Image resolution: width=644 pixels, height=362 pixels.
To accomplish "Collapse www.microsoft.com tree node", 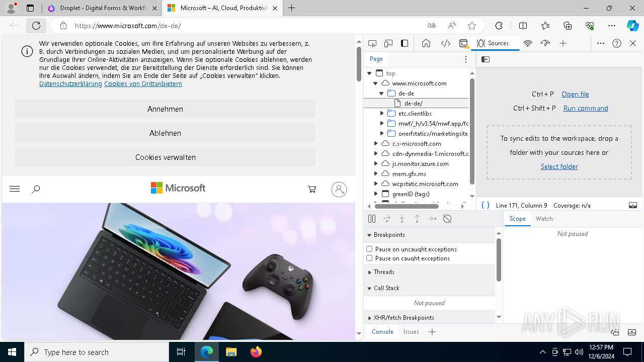I will 375,83.
